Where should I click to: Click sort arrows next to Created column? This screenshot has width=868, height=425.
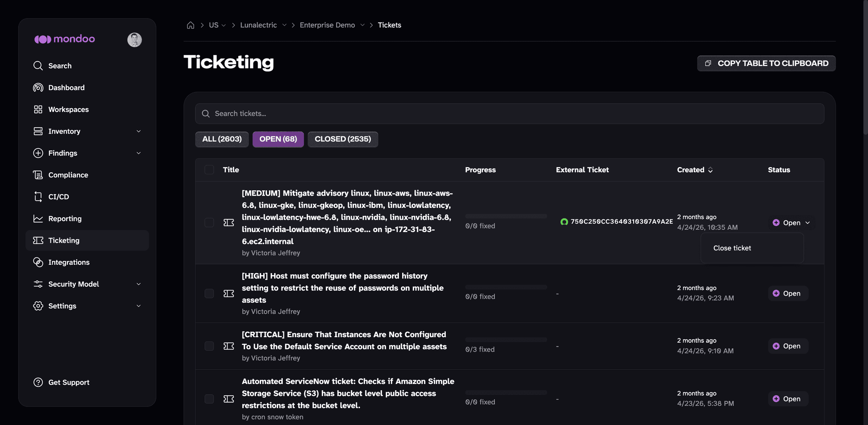coord(710,170)
